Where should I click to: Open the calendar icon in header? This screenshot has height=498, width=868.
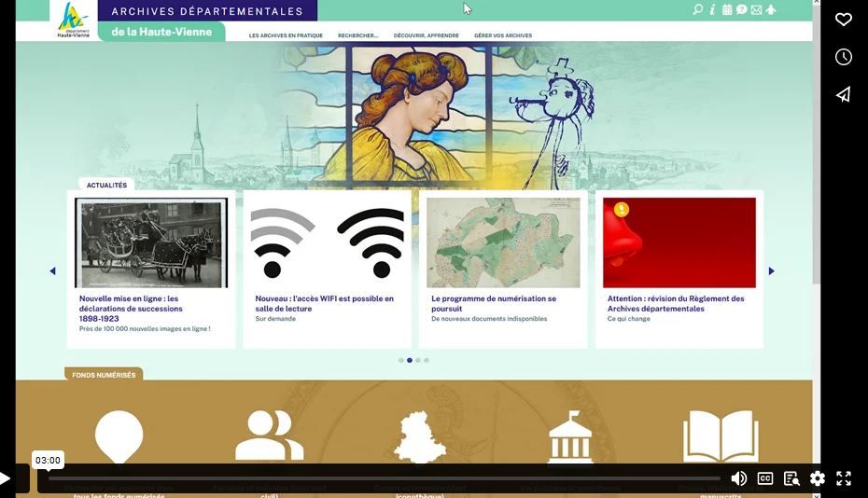coord(727,10)
